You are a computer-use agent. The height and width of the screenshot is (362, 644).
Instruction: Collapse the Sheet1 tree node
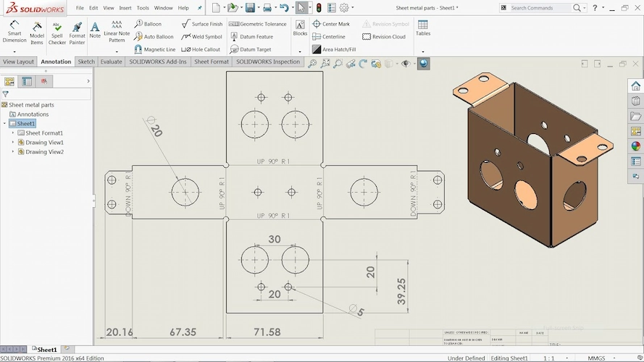click(x=4, y=124)
